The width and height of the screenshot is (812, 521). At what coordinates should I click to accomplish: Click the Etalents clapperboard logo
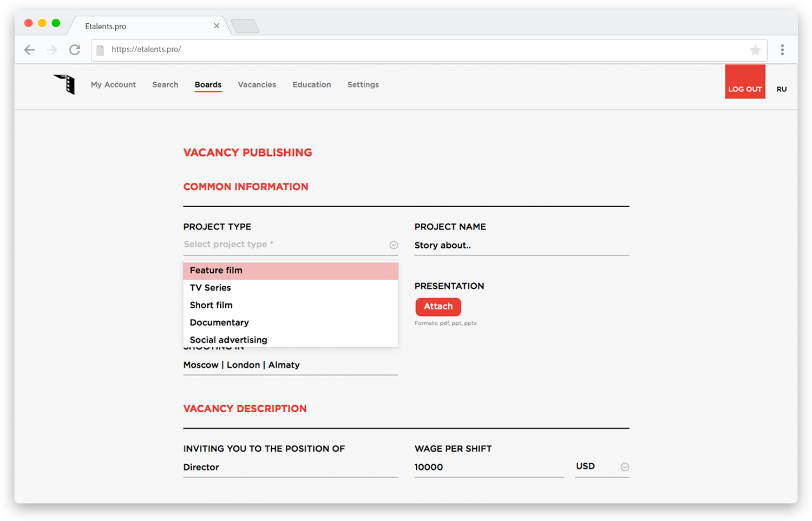pyautogui.click(x=64, y=84)
